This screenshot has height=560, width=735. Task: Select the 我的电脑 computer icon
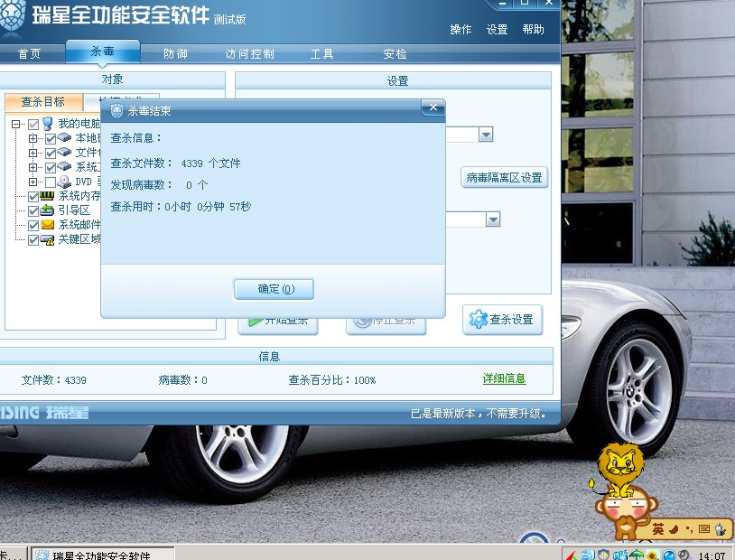[47, 124]
